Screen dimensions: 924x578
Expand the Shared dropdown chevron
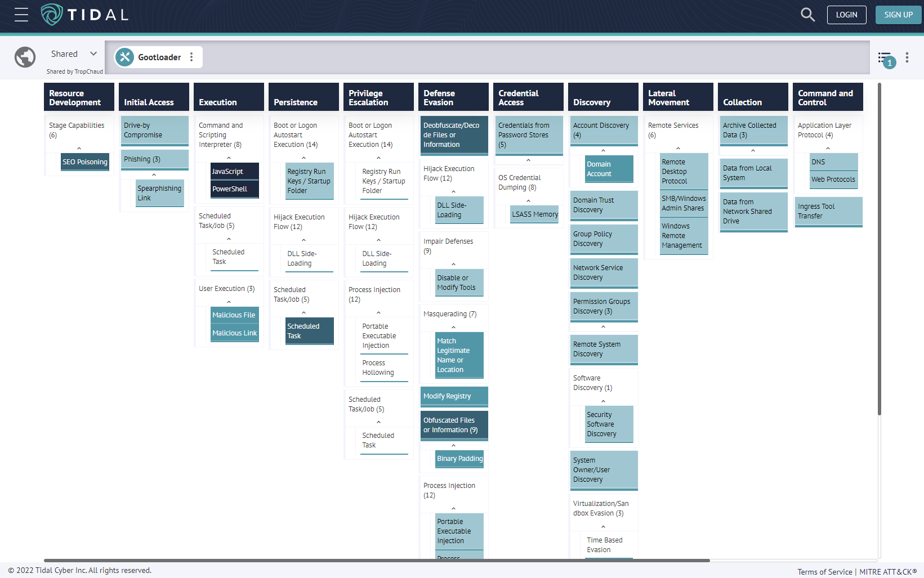click(x=93, y=54)
